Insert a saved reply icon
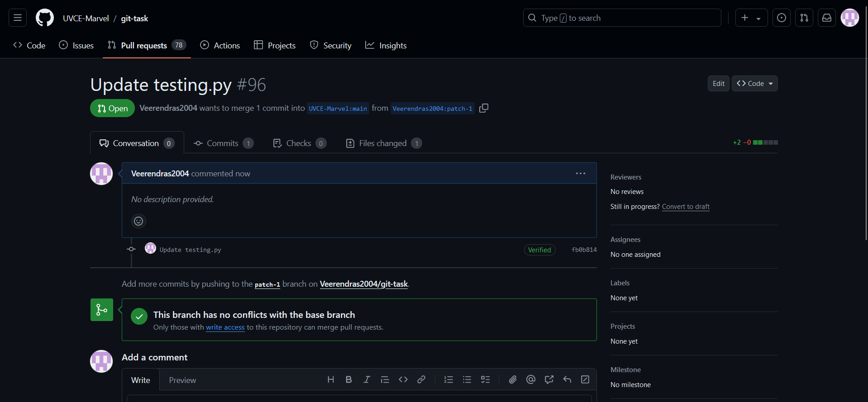 coord(567,379)
